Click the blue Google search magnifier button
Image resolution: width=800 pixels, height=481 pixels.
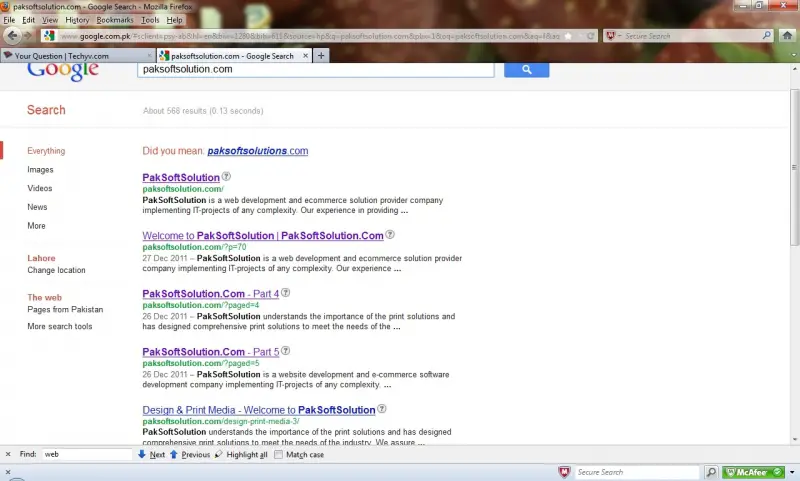pos(527,70)
